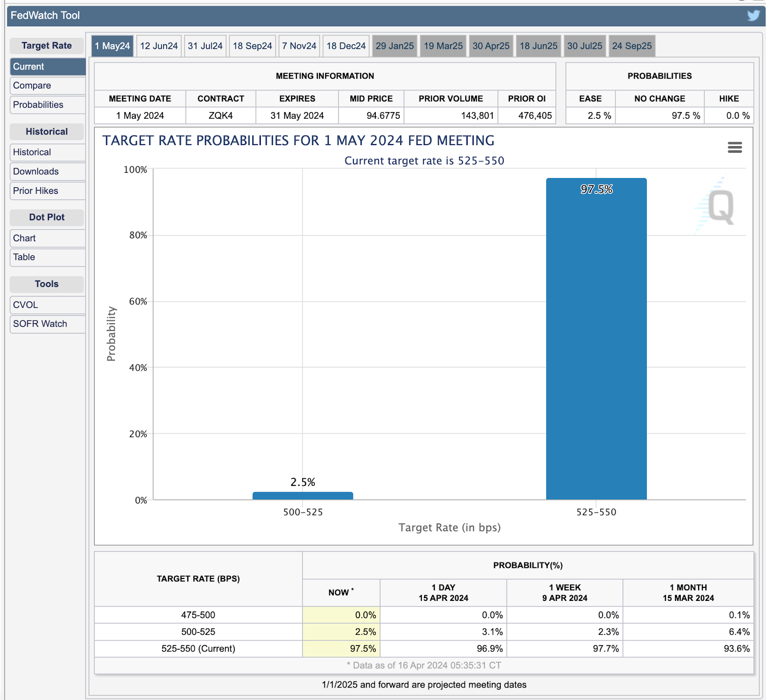Image resolution: width=766 pixels, height=700 pixels.
Task: Open the Historical sidebar link
Action: [x=47, y=152]
